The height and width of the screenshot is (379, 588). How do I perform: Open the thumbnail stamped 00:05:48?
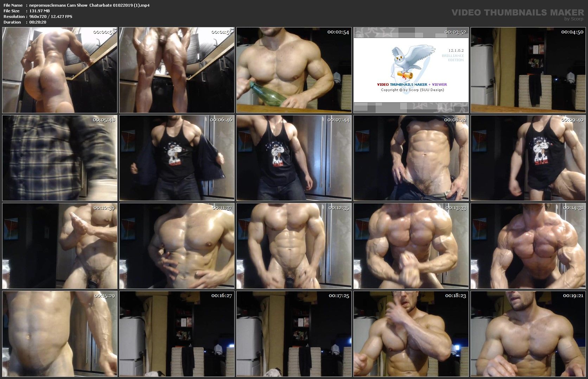[60, 158]
